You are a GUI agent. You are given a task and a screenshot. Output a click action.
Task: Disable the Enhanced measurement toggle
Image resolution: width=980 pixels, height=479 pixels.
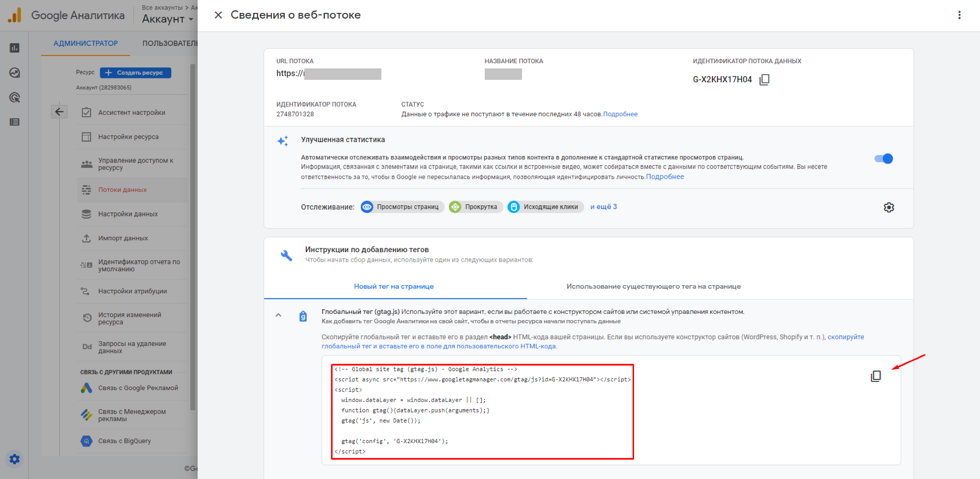[x=883, y=159]
